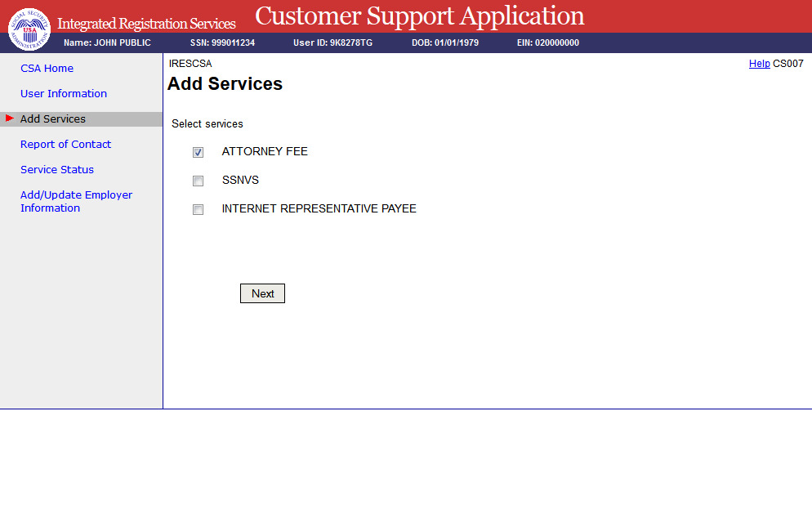812x523 pixels.
Task: Open Add/Update Employer Information link
Action: [76, 201]
